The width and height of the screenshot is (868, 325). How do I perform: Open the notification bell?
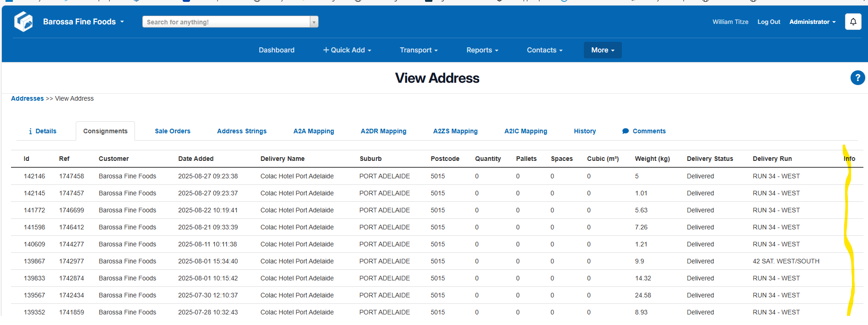point(853,22)
